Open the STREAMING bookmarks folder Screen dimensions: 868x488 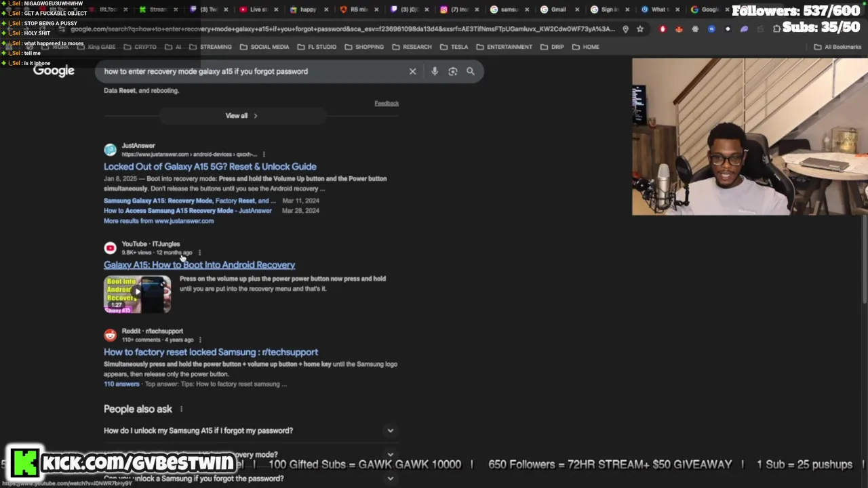(x=210, y=47)
